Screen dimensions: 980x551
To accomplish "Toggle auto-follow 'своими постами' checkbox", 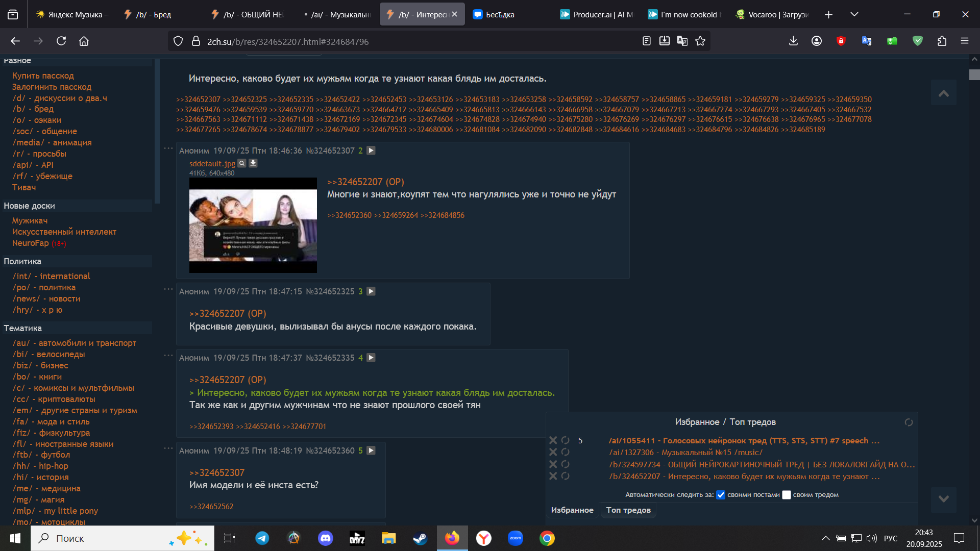I will (x=721, y=495).
